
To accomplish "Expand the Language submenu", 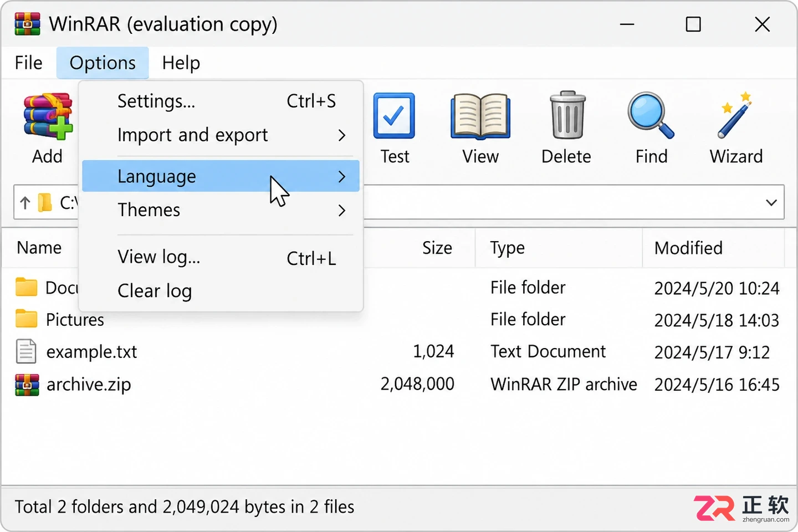I will [221, 176].
